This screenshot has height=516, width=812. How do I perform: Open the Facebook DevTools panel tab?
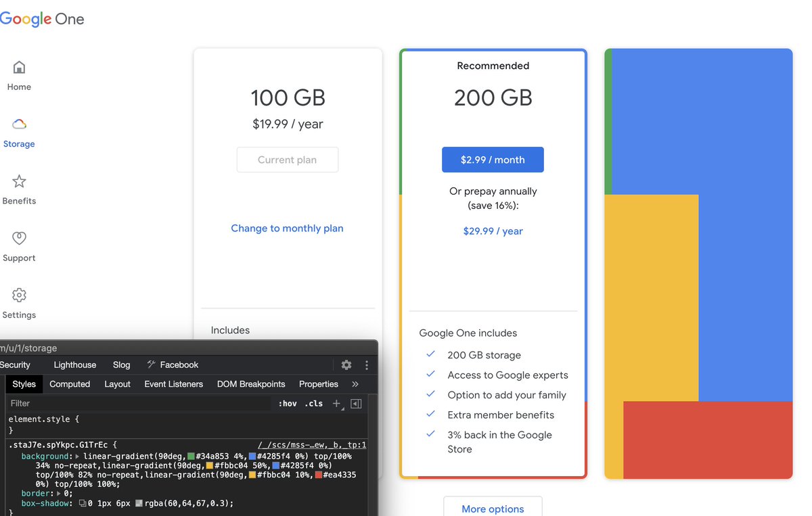pyautogui.click(x=173, y=365)
